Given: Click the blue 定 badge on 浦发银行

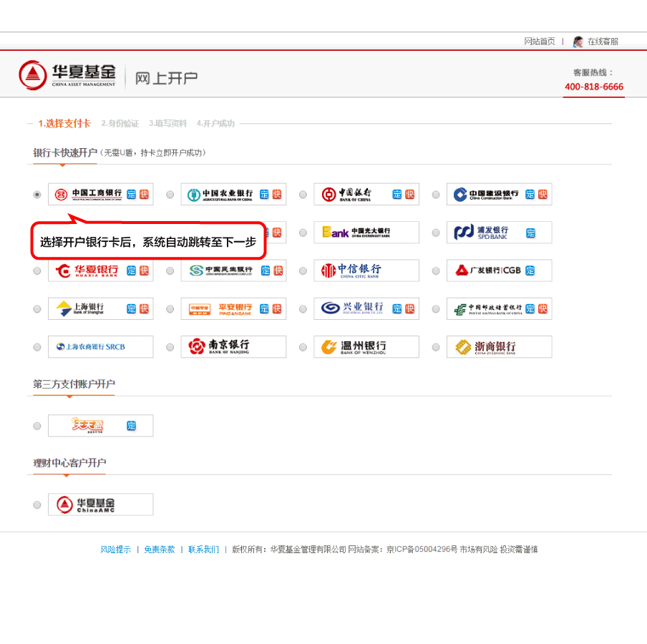Looking at the screenshot, I should click(x=530, y=233).
